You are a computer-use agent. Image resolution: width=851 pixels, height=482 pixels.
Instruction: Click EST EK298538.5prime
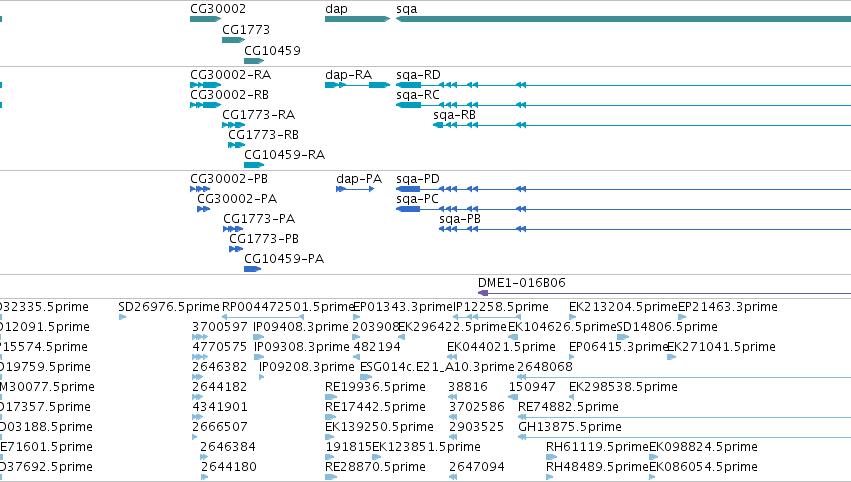click(x=623, y=387)
